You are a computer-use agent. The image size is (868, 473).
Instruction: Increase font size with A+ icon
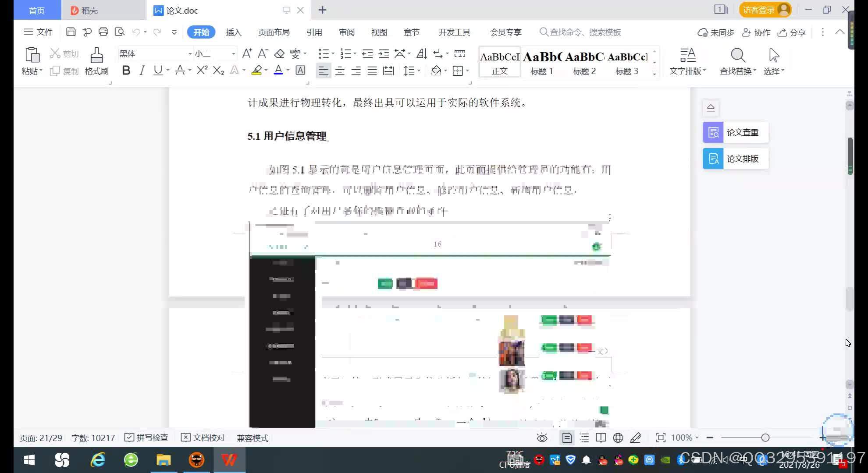click(247, 53)
